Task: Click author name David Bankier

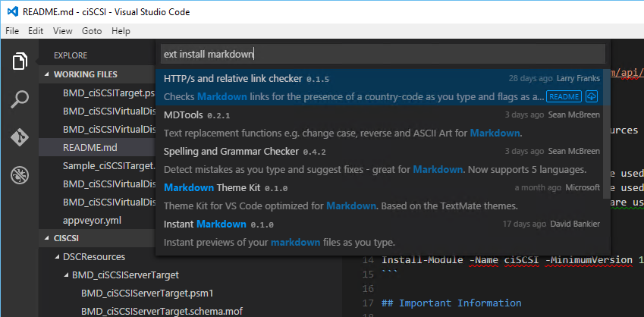Action: [575, 224]
